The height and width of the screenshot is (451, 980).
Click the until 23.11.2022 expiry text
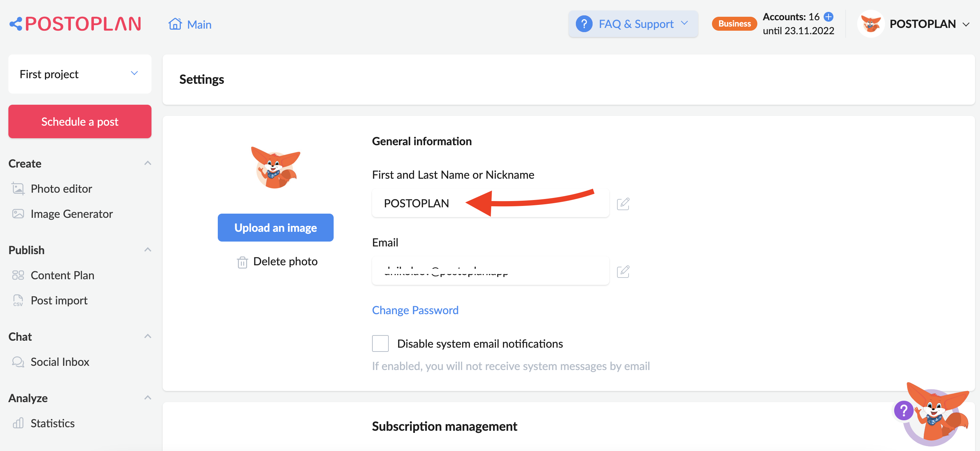pyautogui.click(x=798, y=31)
